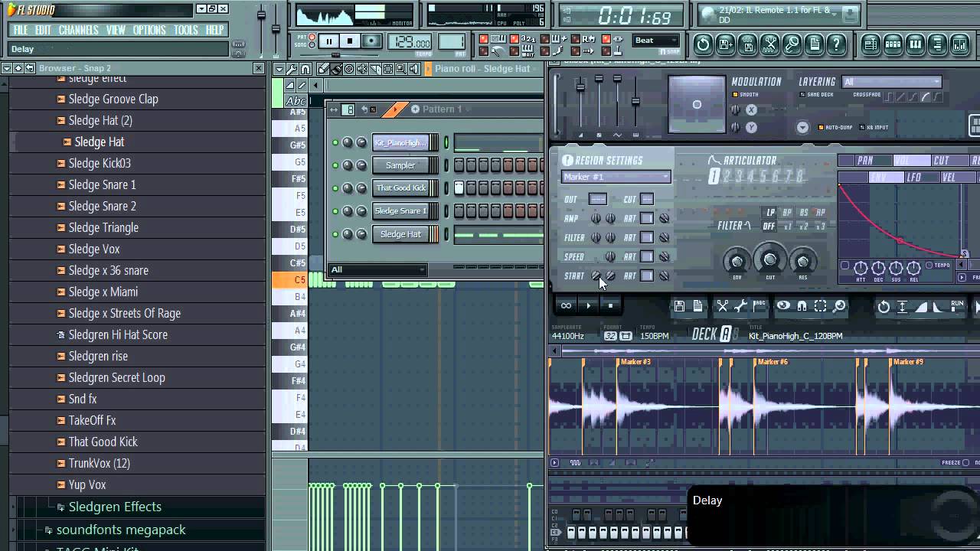Toggle the Slicex magnet snap icon
Screen dimensions: 980x551
(x=802, y=306)
